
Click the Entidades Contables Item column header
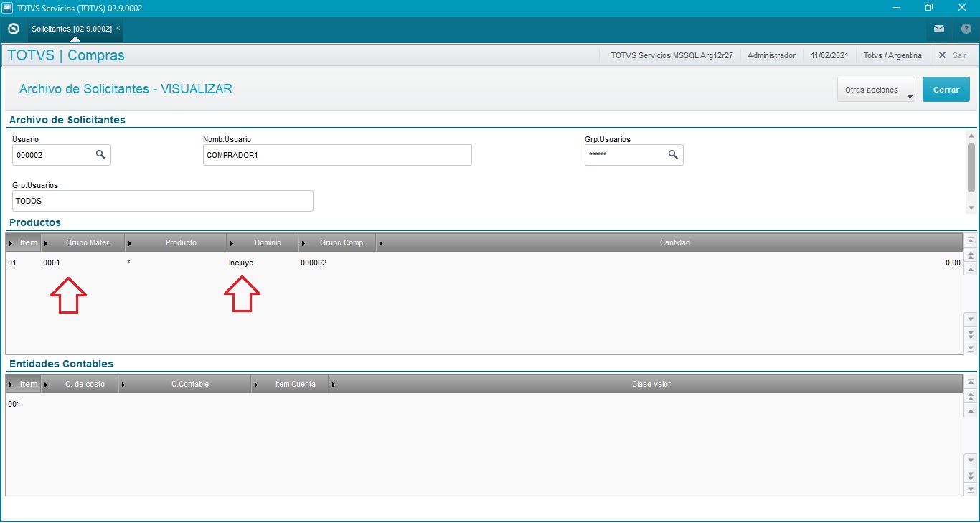pyautogui.click(x=24, y=384)
